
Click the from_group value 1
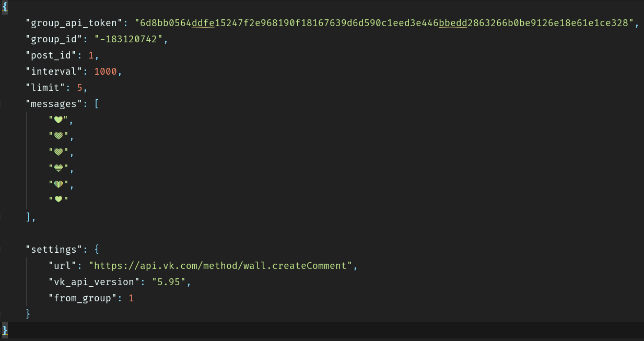(131, 298)
